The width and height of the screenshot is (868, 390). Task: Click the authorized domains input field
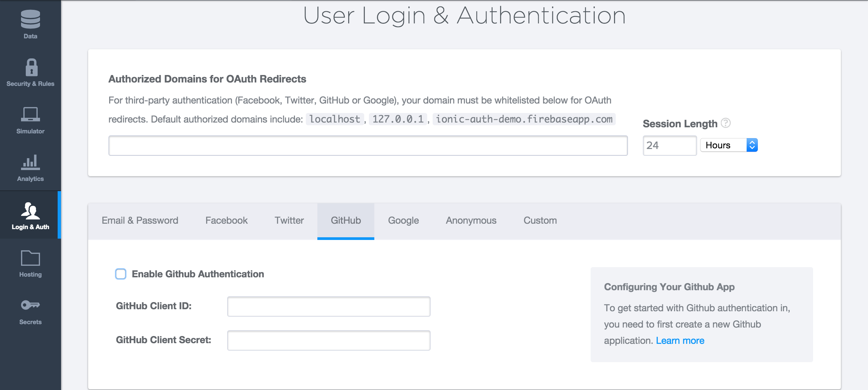pyautogui.click(x=368, y=146)
